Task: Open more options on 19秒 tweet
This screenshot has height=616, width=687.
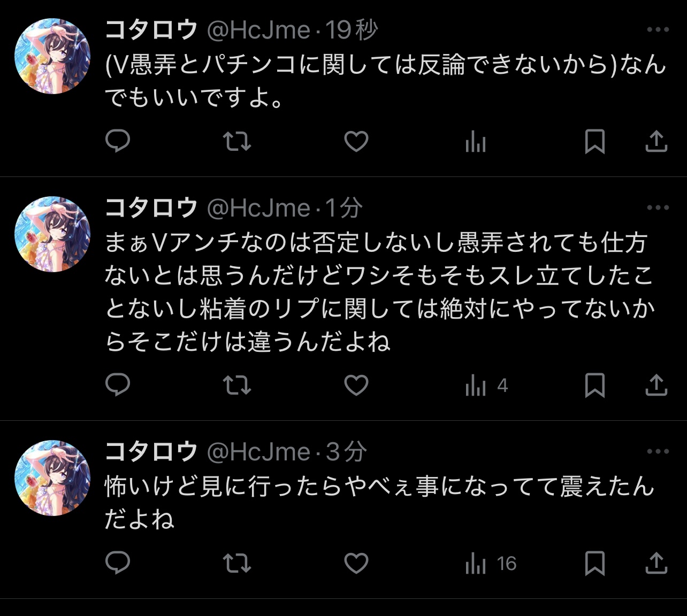Action: pos(658,30)
